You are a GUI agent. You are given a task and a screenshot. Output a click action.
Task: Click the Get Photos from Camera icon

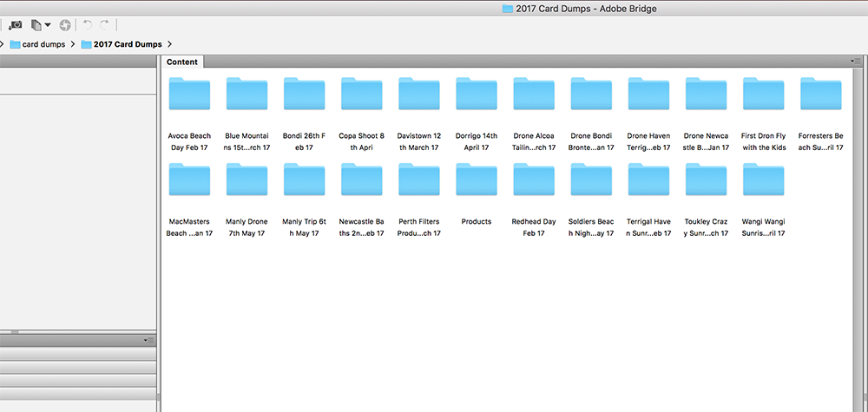15,25
